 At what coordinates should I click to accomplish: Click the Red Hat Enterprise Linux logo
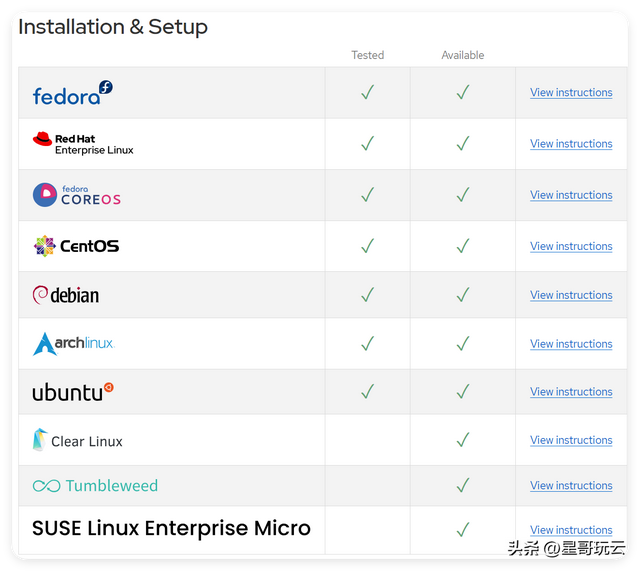[x=83, y=144]
